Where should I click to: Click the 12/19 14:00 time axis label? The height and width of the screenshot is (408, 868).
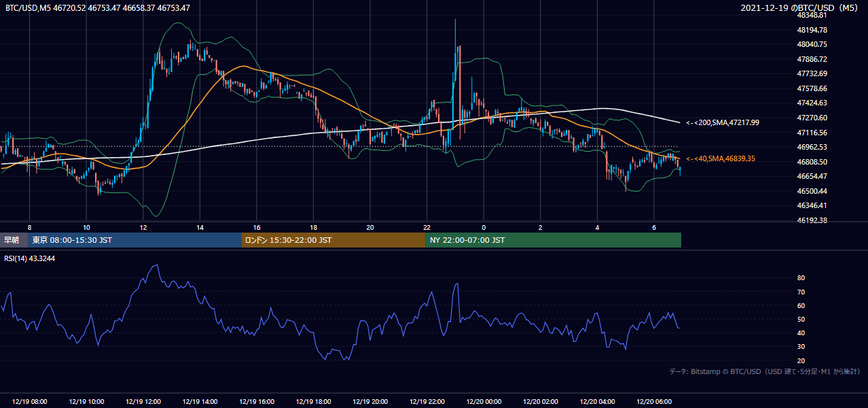click(200, 402)
